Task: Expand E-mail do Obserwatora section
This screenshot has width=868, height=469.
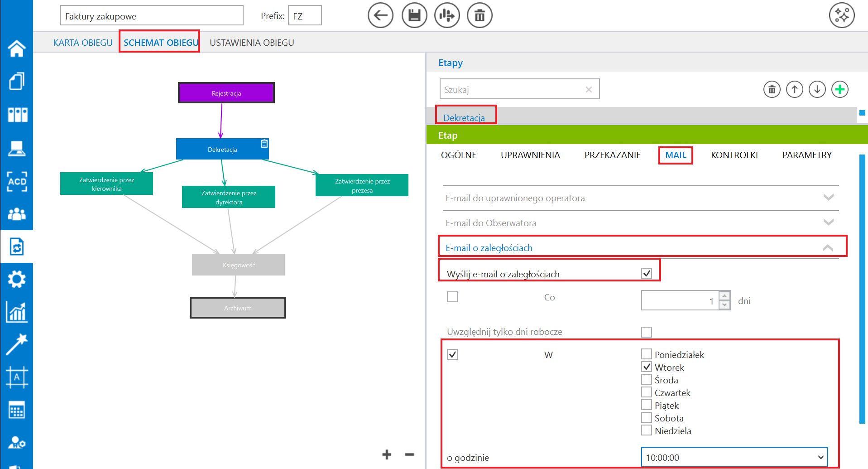Action: (641, 222)
